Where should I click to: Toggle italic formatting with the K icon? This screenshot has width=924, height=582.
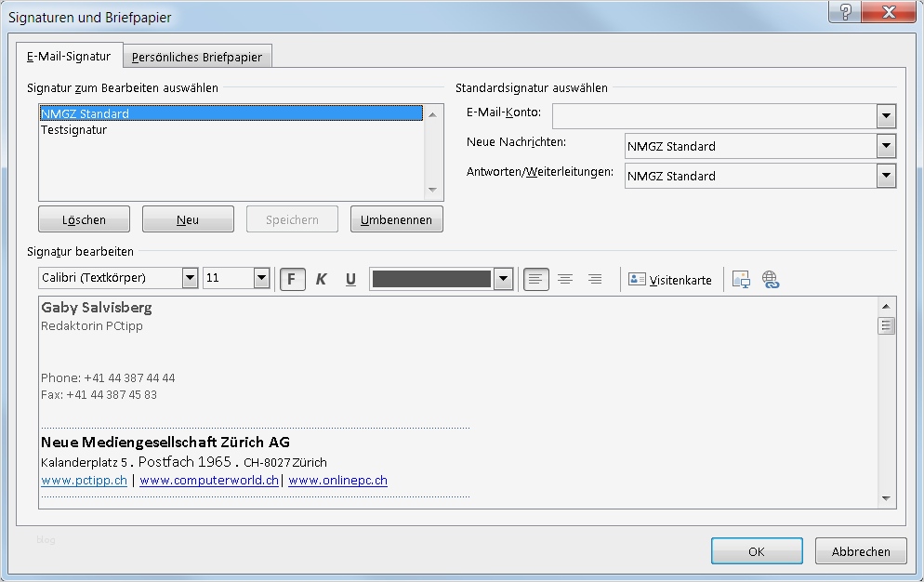click(x=321, y=279)
